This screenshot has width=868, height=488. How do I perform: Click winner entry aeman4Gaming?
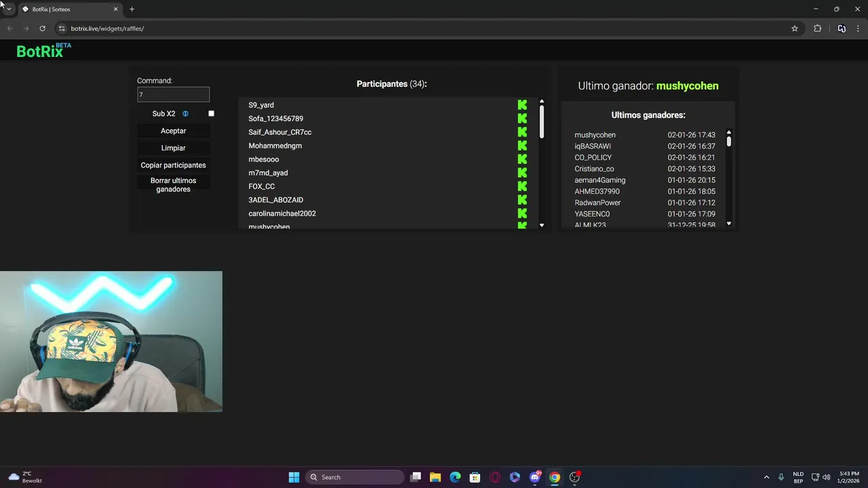click(599, 180)
